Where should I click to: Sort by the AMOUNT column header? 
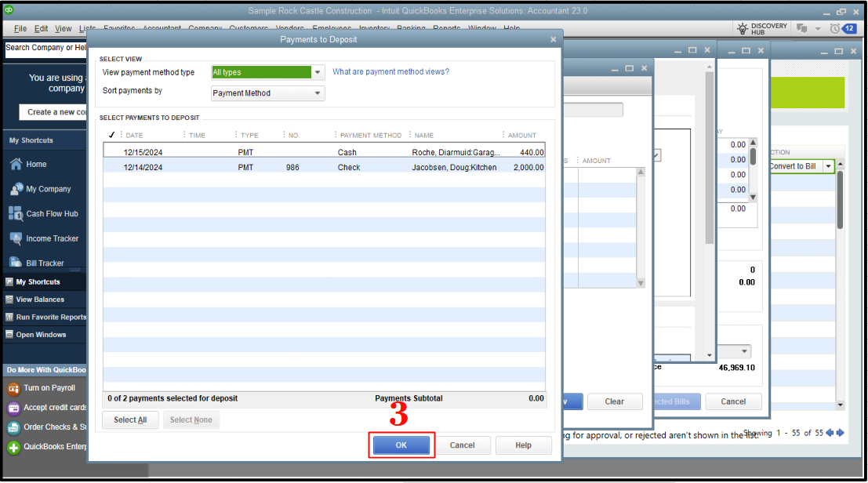522,135
